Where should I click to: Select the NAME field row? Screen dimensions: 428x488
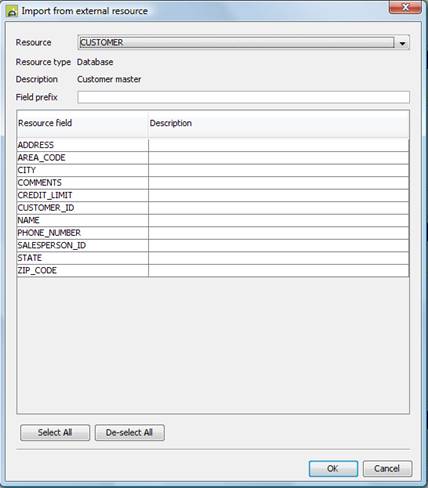[213, 220]
